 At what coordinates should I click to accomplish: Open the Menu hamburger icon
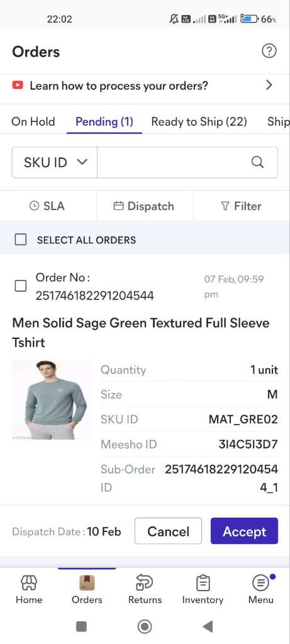point(260,582)
